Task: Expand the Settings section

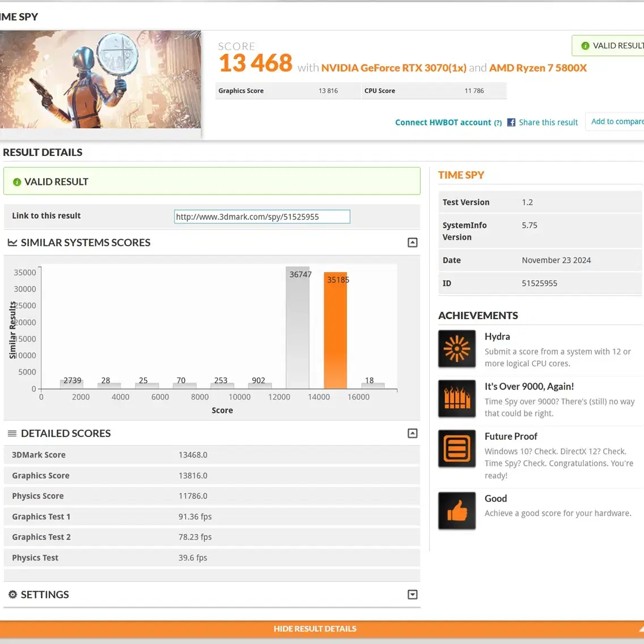Action: [x=412, y=594]
